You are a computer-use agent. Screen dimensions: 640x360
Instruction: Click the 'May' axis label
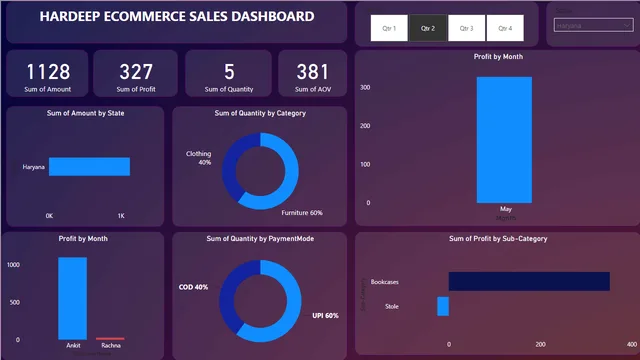click(x=506, y=209)
